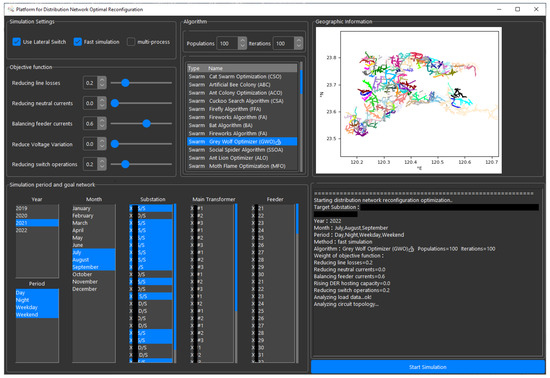Select October in Month list

tap(93, 275)
